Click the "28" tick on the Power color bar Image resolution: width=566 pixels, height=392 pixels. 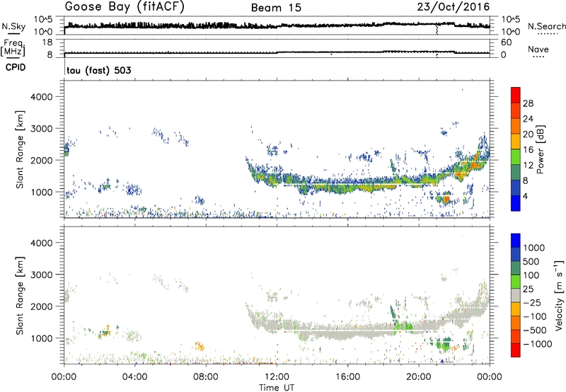click(x=528, y=103)
